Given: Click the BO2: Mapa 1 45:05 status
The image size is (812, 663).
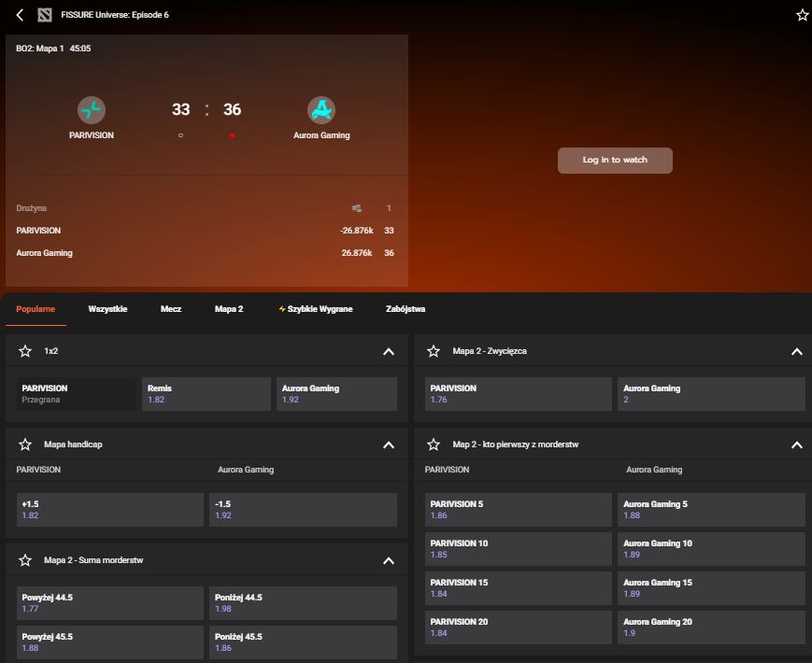Looking at the screenshot, I should click(x=53, y=49).
